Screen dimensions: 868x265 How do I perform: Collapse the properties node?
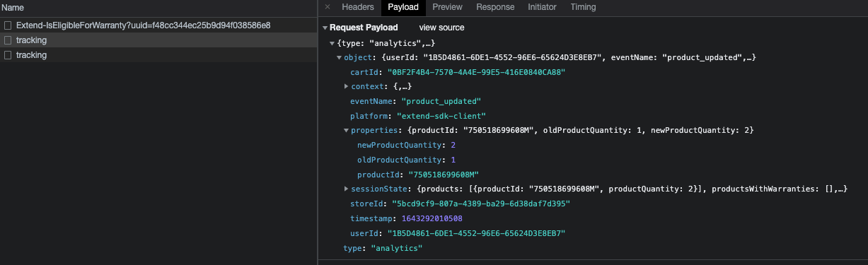[346, 130]
